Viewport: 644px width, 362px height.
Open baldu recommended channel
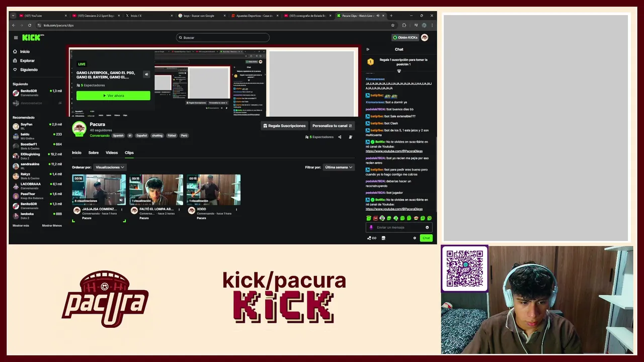coord(37,136)
